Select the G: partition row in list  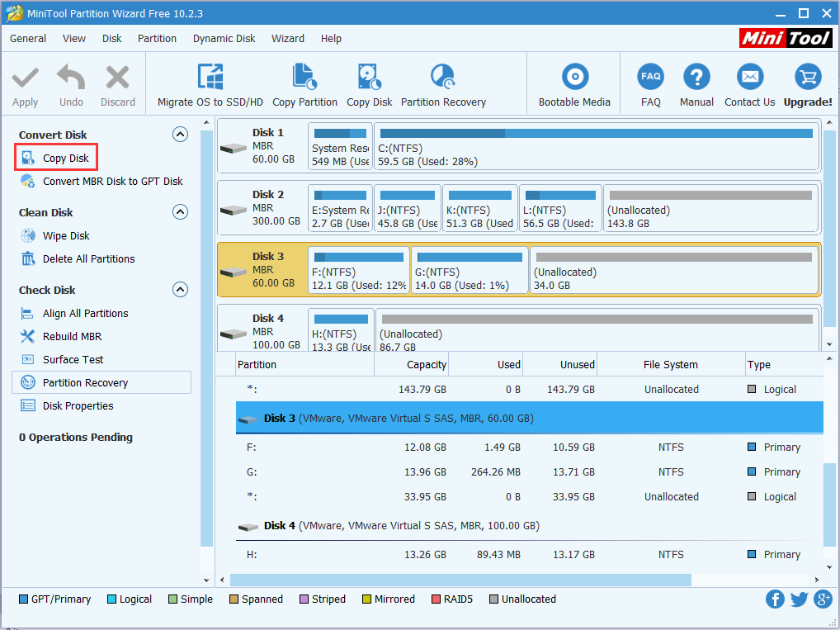(529, 471)
